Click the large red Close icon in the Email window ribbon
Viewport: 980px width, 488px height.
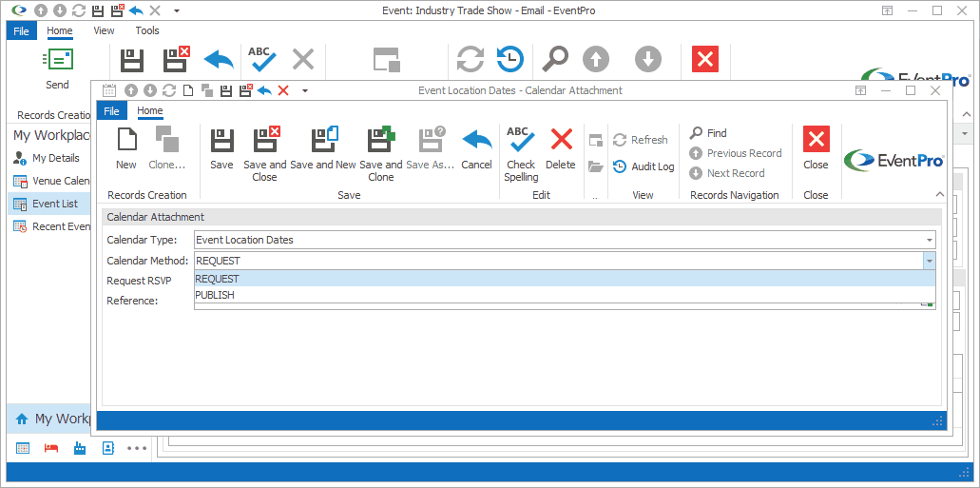point(705,60)
